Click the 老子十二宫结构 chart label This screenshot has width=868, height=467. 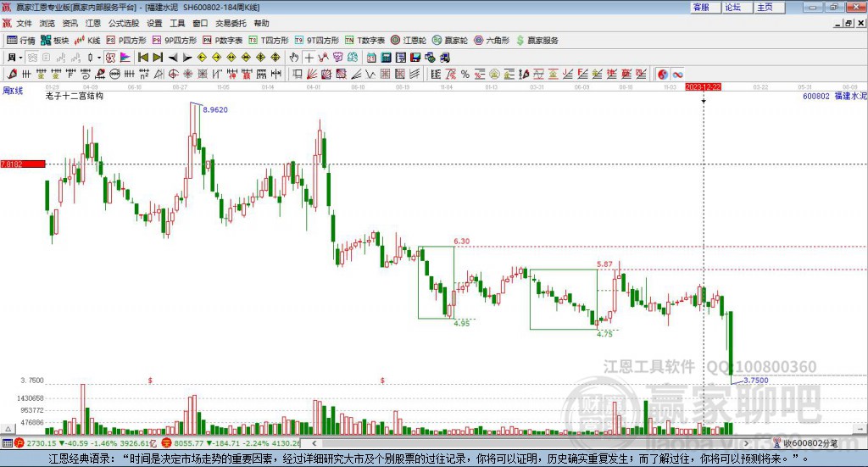coord(75,96)
